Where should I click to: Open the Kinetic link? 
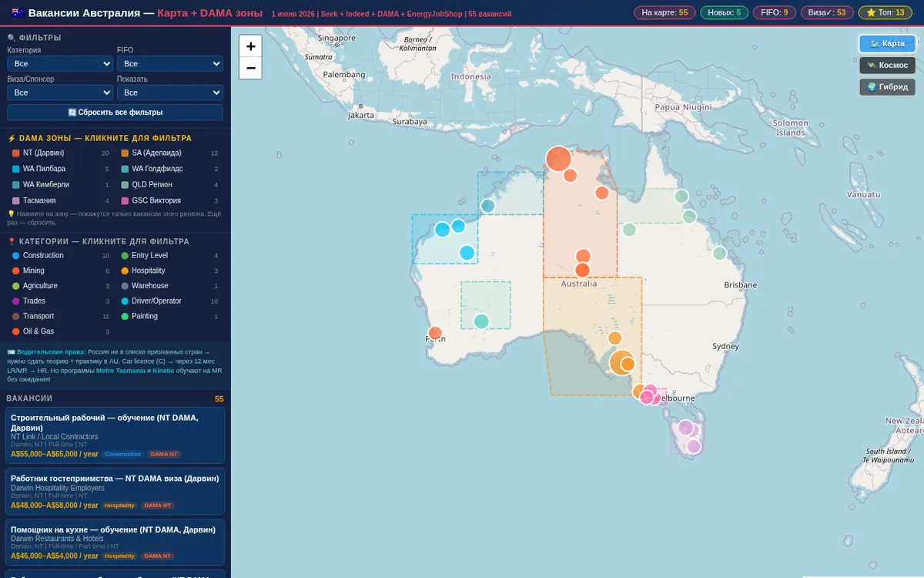pyautogui.click(x=163, y=371)
